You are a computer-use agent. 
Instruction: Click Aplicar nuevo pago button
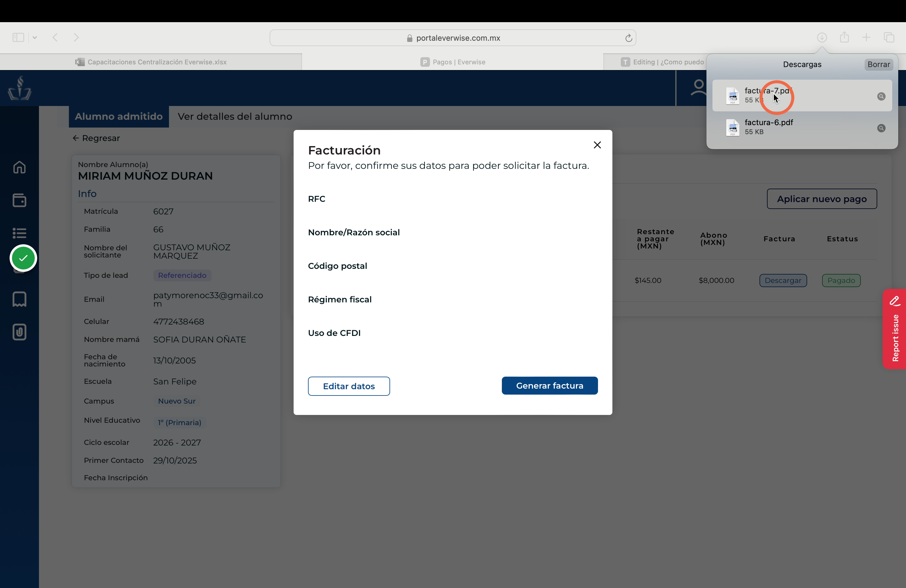[822, 199]
